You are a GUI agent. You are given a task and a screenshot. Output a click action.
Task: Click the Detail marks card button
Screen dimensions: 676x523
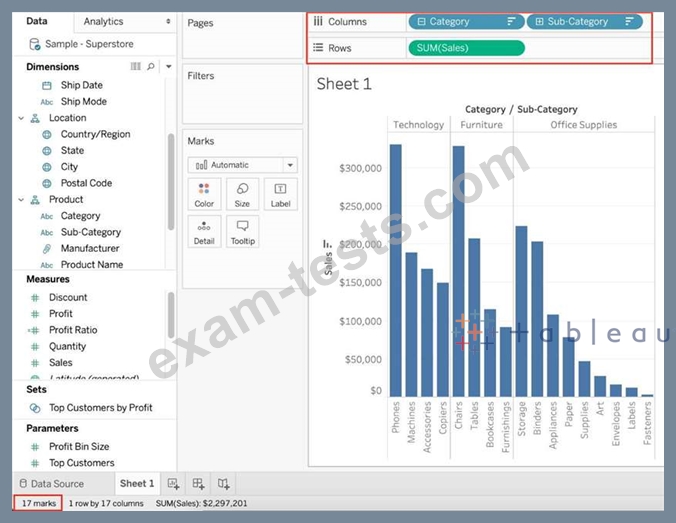click(x=204, y=232)
